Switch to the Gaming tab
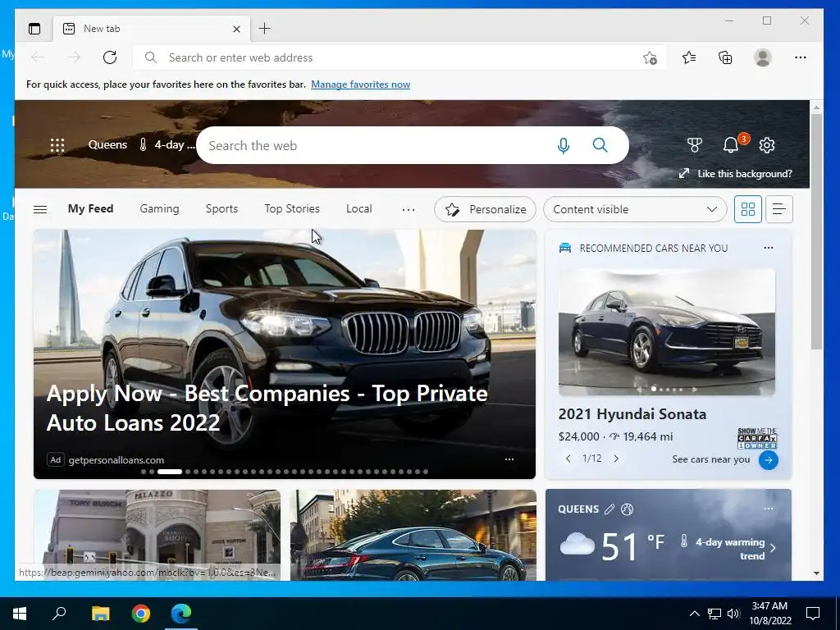Image resolution: width=840 pixels, height=630 pixels. (159, 208)
